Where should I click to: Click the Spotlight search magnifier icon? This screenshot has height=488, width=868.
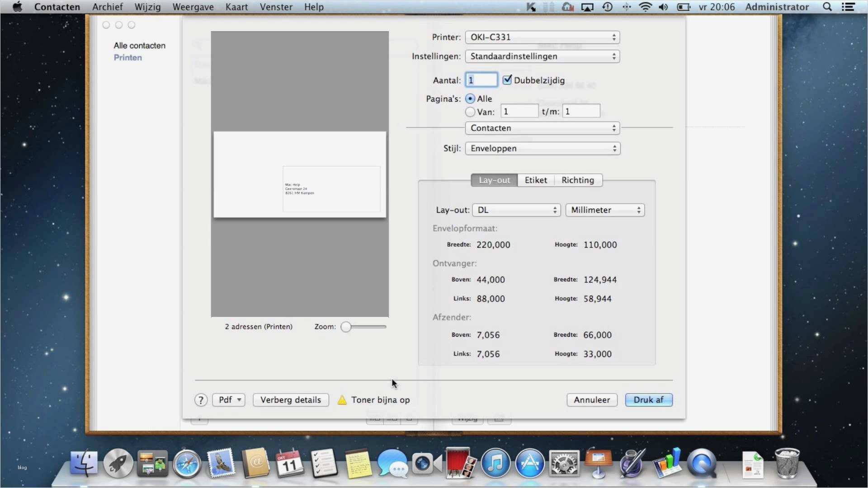point(827,7)
